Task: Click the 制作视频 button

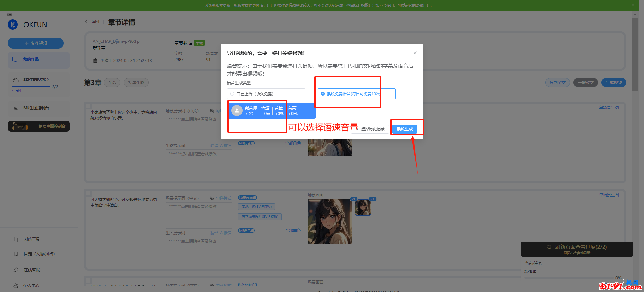Action: [36, 43]
